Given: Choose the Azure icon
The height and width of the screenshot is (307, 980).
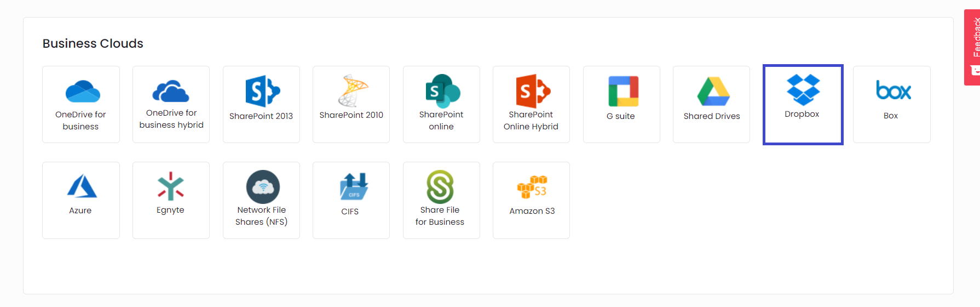Looking at the screenshot, I should tap(82, 186).
